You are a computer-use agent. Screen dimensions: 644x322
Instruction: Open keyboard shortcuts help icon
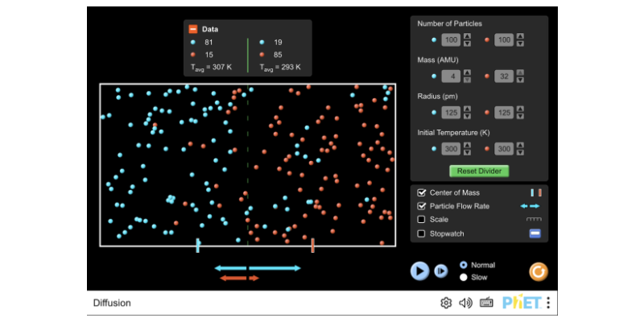point(486,303)
